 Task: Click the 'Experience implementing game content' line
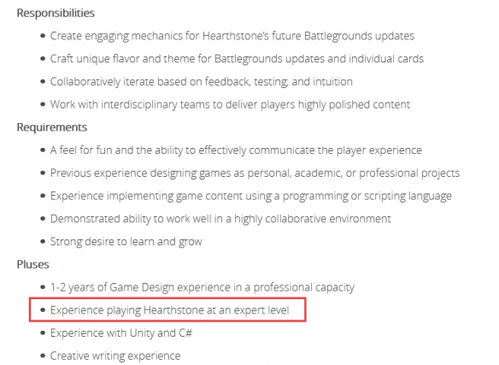(251, 196)
